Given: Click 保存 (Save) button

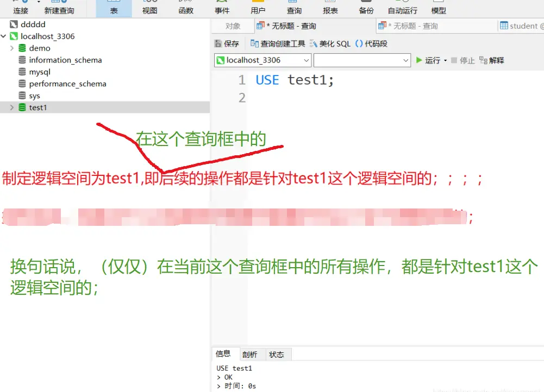Looking at the screenshot, I should click(227, 43).
